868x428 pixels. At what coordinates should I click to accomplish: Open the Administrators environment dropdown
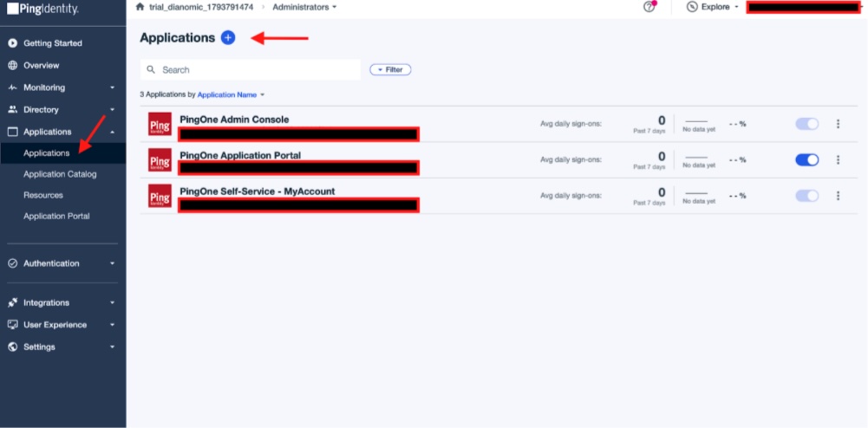pos(304,7)
